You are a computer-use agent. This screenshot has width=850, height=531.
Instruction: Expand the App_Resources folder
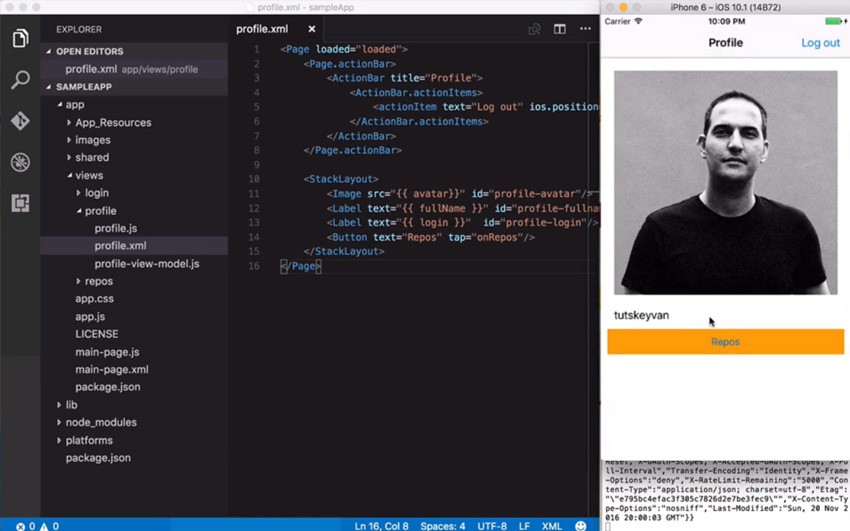69,122
